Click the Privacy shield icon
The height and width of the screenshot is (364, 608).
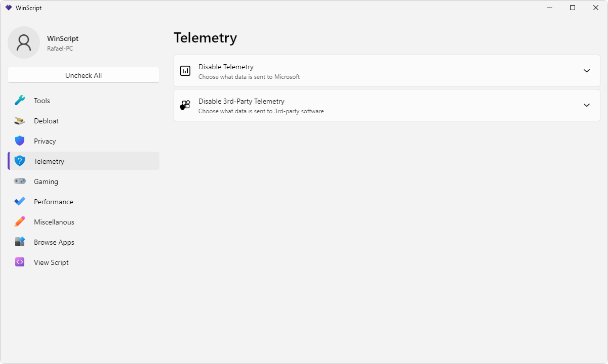click(x=20, y=141)
